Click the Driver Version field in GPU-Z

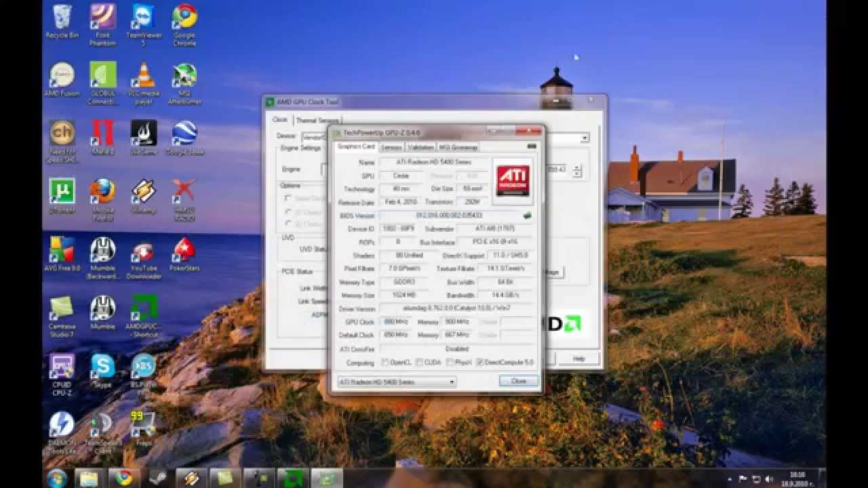[456, 309]
